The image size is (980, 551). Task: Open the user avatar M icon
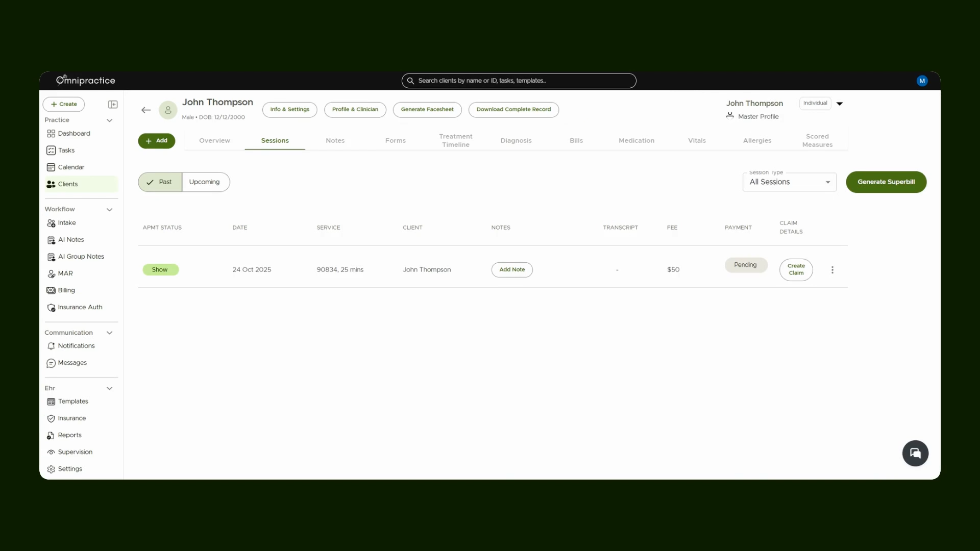[x=922, y=81]
